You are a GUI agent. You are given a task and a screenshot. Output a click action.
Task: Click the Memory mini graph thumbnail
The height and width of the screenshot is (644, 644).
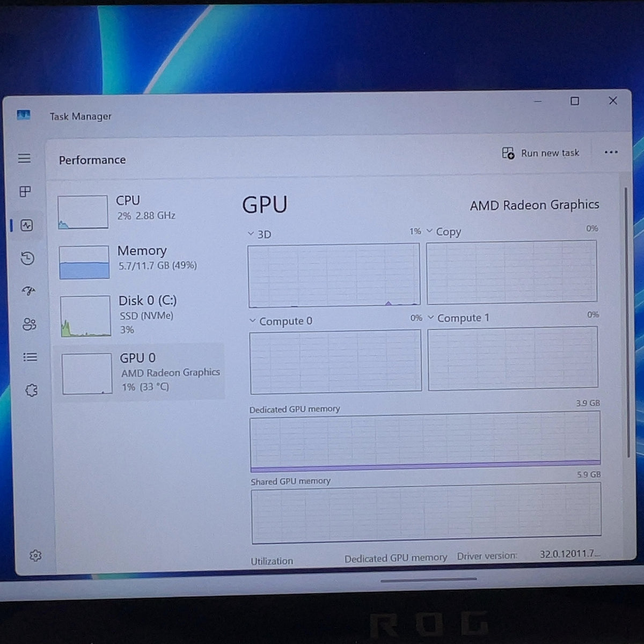point(84,262)
